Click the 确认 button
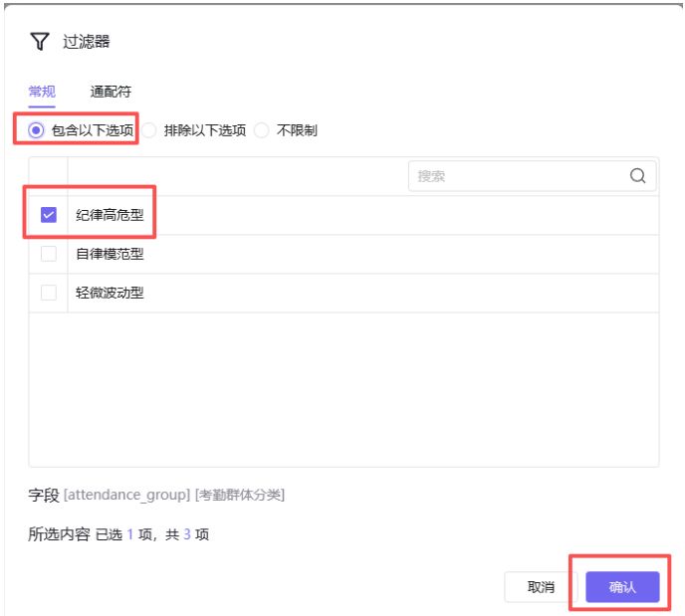This screenshot has height=616, width=685. pyautogui.click(x=622, y=587)
